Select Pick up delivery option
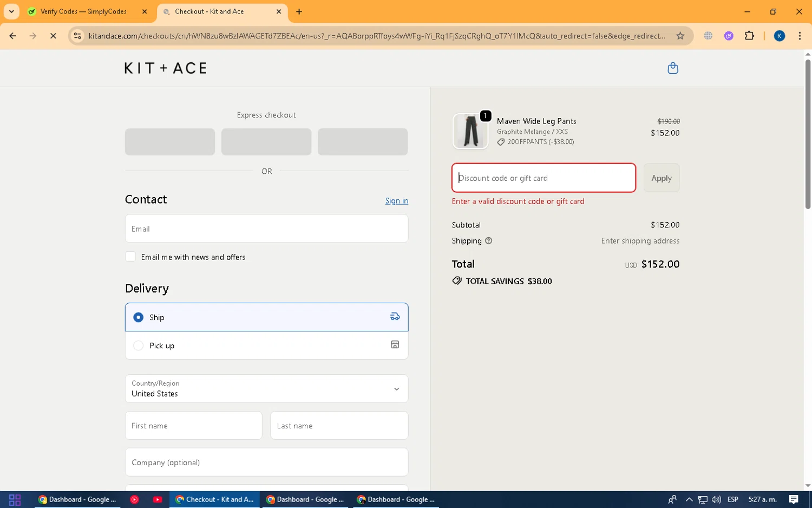This screenshot has width=812, height=508. click(266, 345)
